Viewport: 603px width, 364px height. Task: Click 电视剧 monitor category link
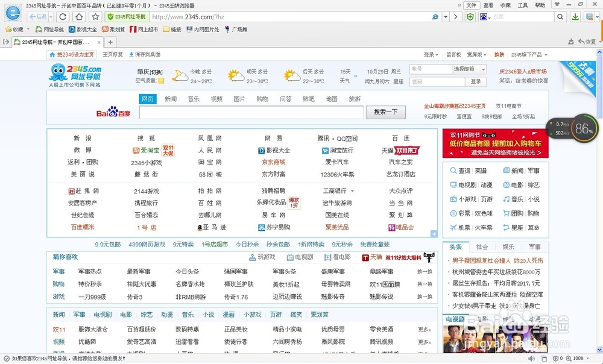point(463,185)
